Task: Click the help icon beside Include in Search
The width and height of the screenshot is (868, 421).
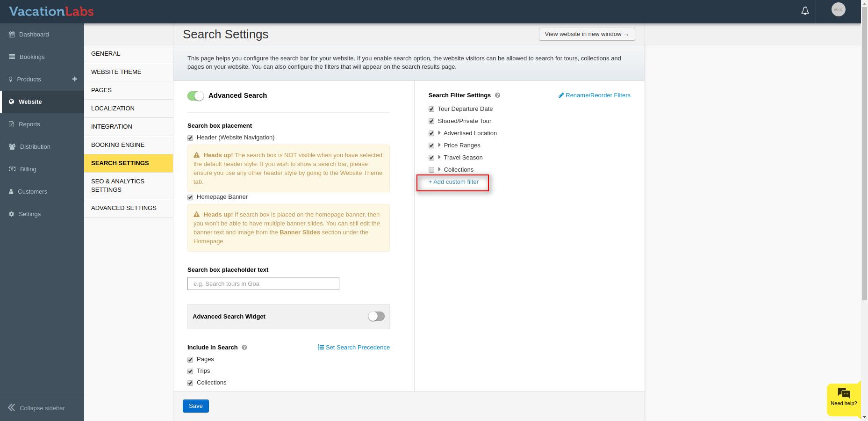Action: coord(244,348)
